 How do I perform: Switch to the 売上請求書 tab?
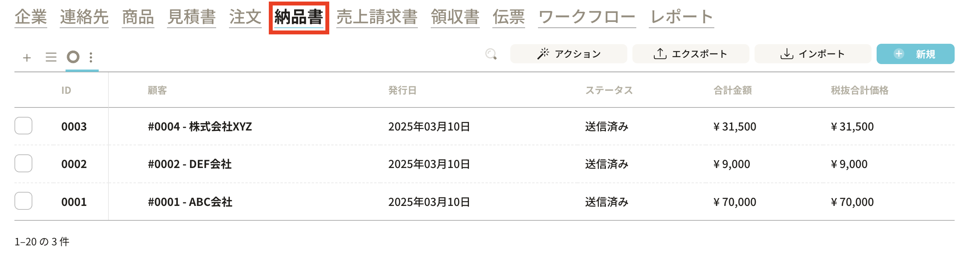pos(377,17)
